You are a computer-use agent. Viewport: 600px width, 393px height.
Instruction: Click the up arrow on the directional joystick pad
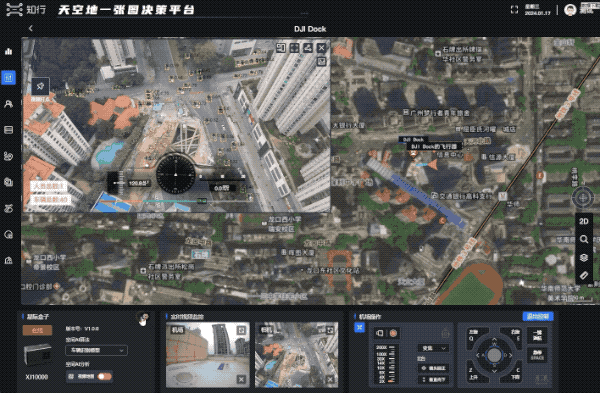(x=494, y=339)
